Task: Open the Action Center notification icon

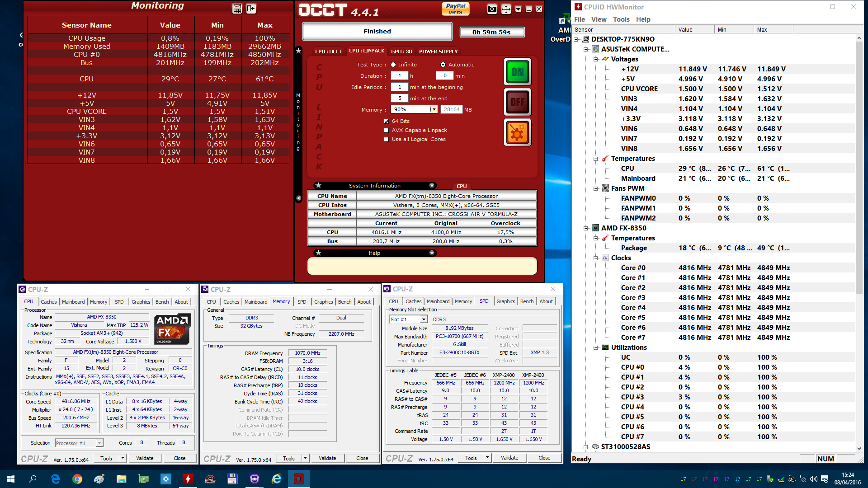Action: pos(825,479)
